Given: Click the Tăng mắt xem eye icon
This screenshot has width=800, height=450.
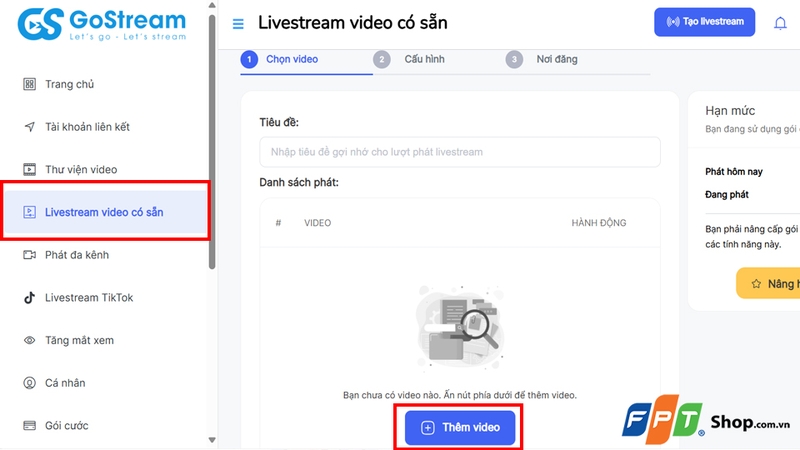Looking at the screenshot, I should 30,340.
